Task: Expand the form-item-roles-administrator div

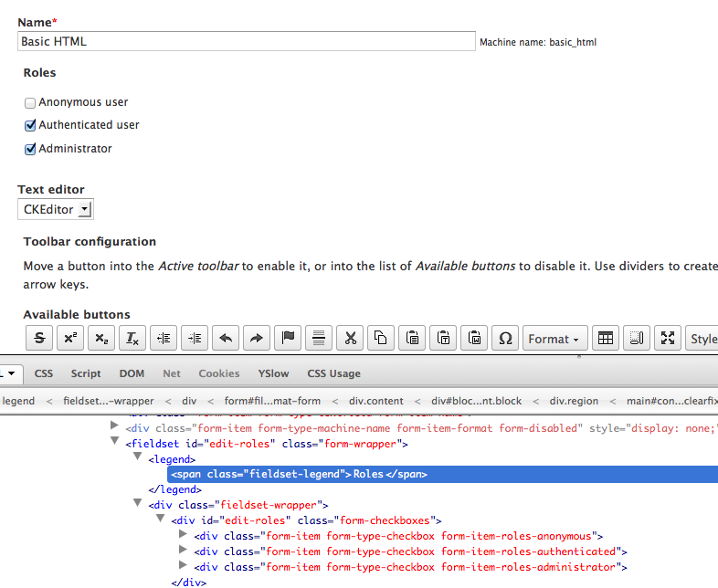Action: [x=183, y=564]
